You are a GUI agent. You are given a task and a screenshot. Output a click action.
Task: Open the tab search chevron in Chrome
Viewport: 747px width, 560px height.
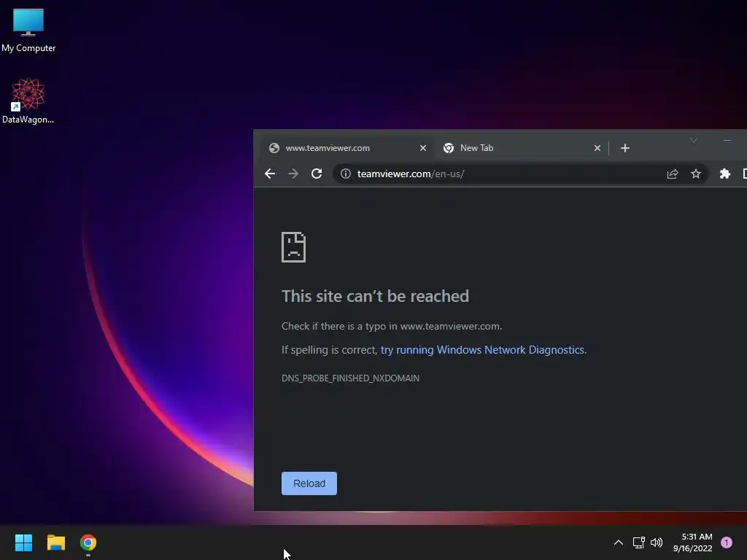click(x=694, y=140)
